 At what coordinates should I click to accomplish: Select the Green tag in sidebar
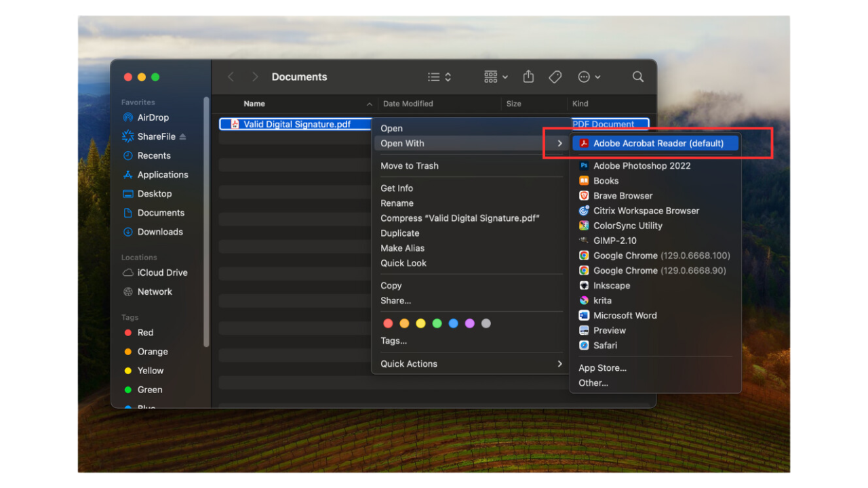coord(143,389)
